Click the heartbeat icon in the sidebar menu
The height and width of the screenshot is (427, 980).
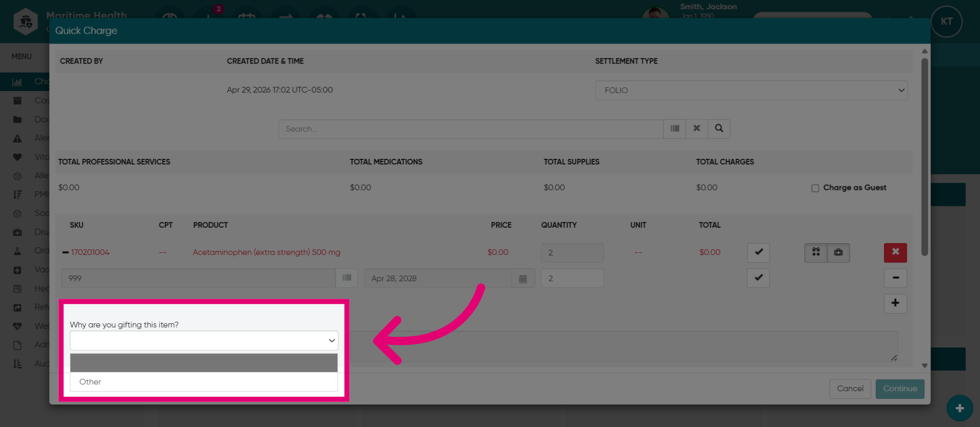17,326
